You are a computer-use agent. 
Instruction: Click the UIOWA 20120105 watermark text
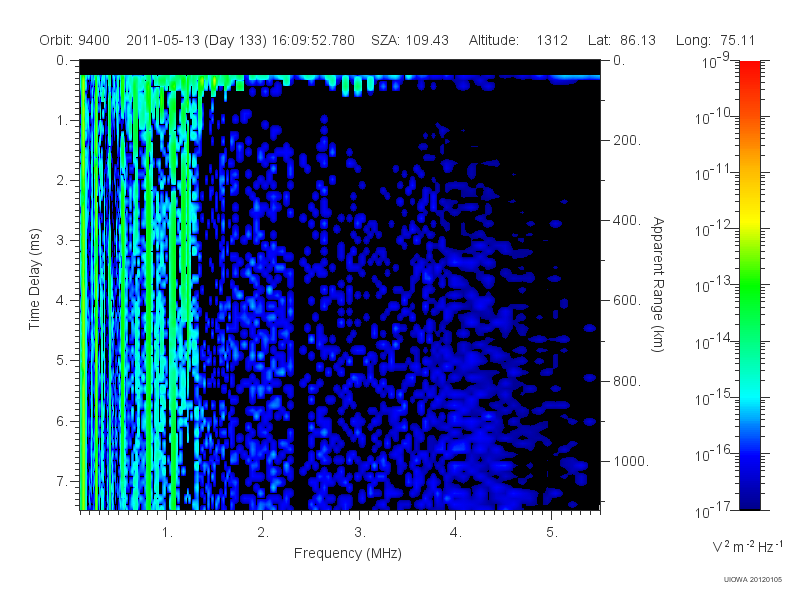click(x=753, y=580)
